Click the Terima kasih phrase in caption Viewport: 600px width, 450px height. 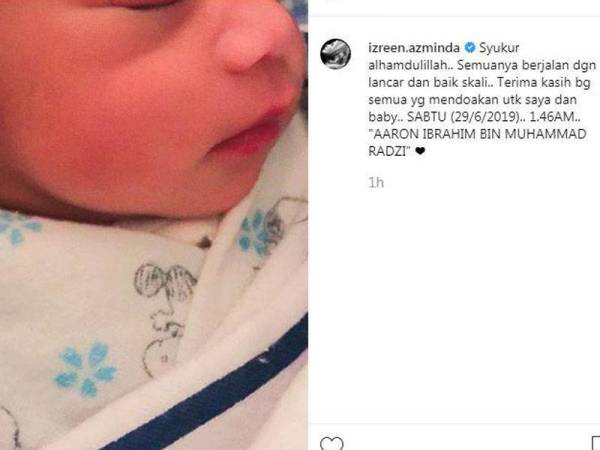[537, 82]
